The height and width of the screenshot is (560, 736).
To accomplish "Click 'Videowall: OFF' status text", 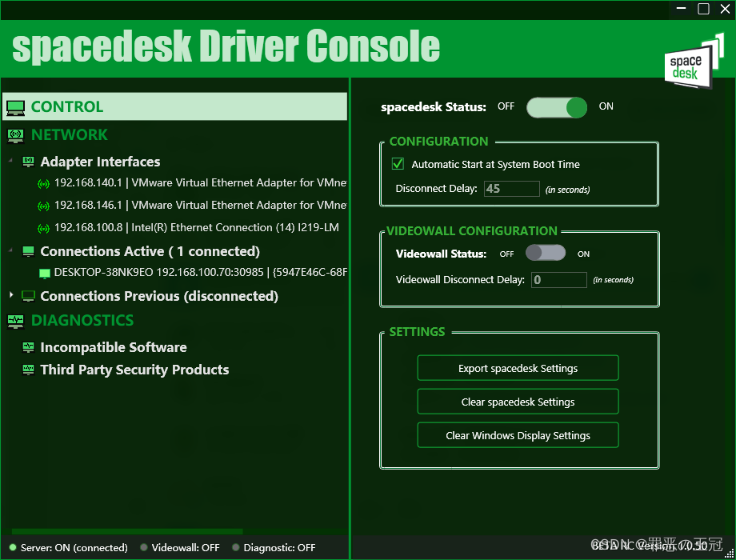I will point(186,548).
